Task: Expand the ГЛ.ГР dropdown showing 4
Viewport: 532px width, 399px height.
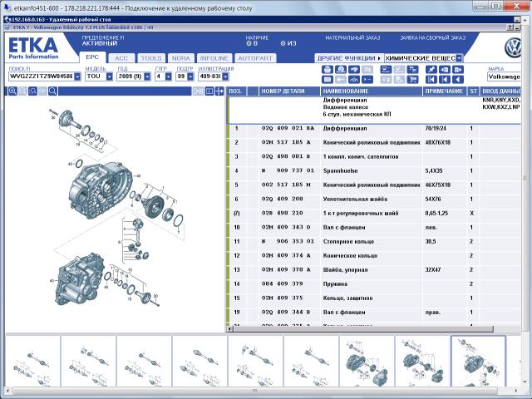Action: [x=168, y=76]
